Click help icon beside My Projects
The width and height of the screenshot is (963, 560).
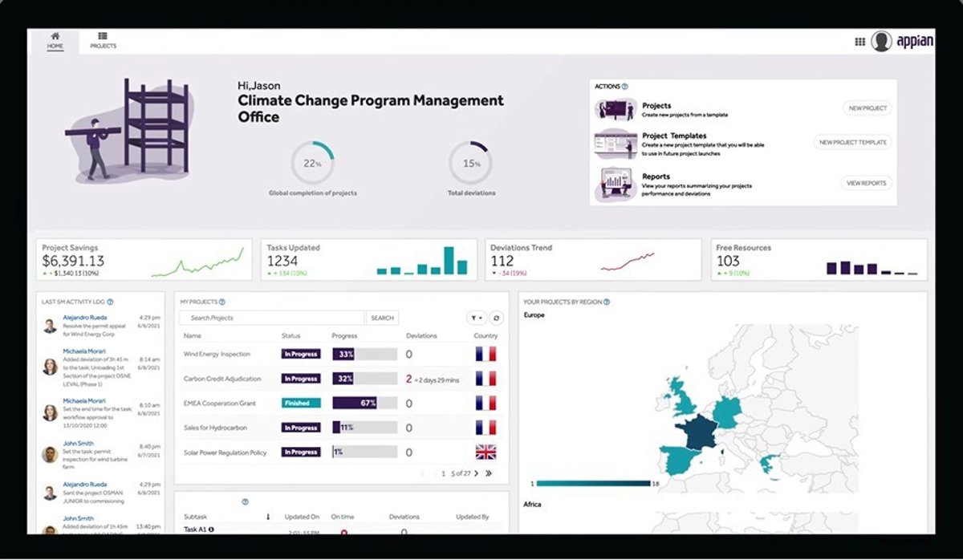click(x=221, y=302)
